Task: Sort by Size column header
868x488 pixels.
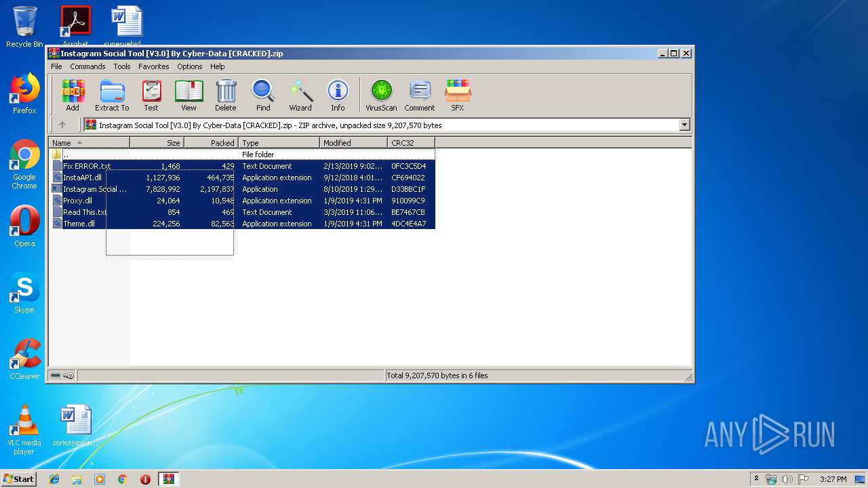Action: pyautogui.click(x=157, y=143)
